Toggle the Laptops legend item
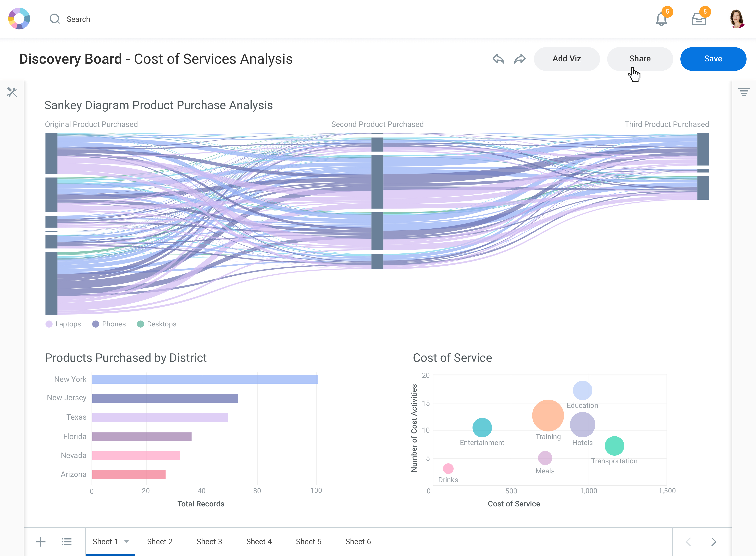Screen dimensions: 756x556 tap(63, 324)
